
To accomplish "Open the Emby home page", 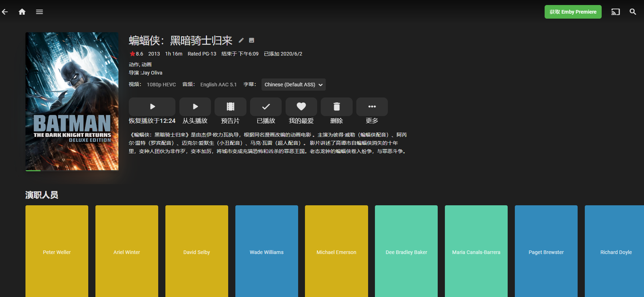I will [x=22, y=12].
